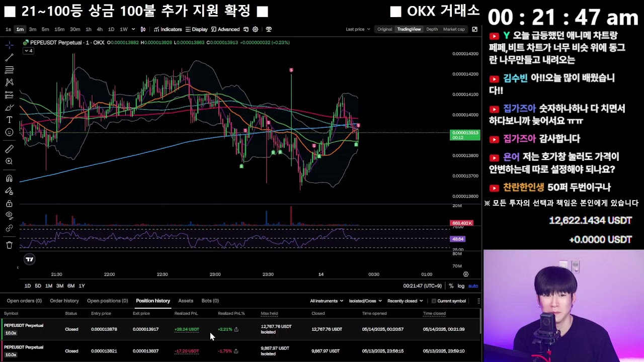Click the RSI value label 48.64
The height and width of the screenshot is (362, 644).
pyautogui.click(x=458, y=239)
